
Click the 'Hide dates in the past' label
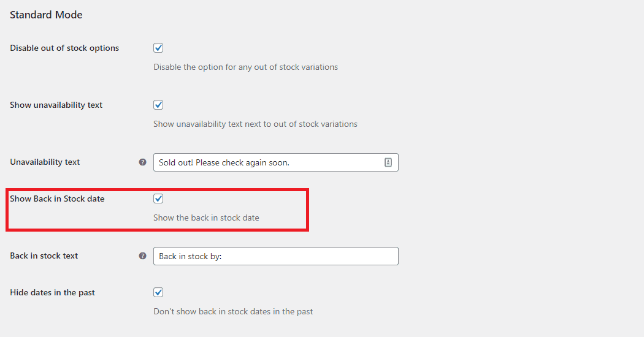click(x=52, y=292)
